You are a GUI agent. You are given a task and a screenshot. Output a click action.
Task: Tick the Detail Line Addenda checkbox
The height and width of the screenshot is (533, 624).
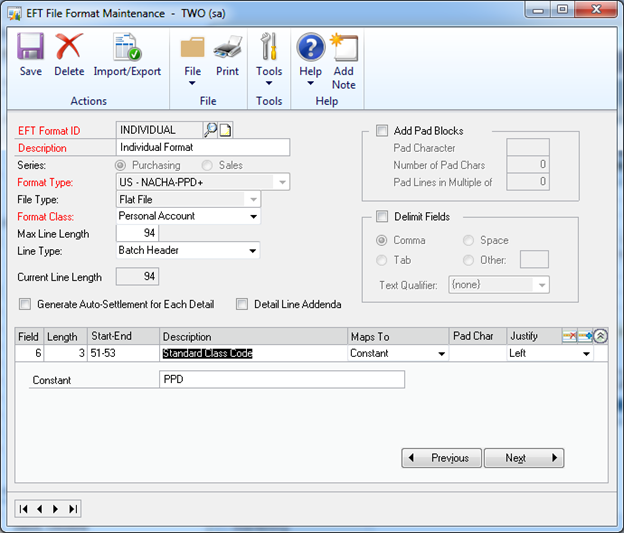242,304
